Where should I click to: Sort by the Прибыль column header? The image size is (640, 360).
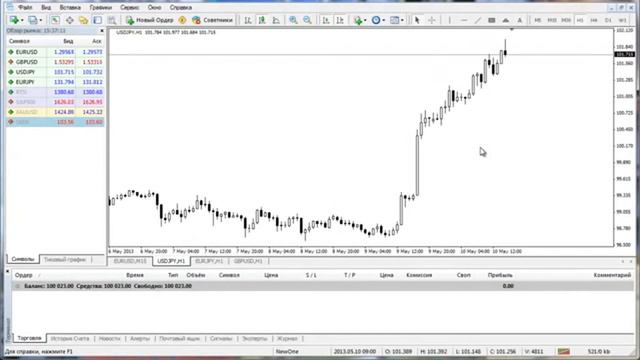500,275
